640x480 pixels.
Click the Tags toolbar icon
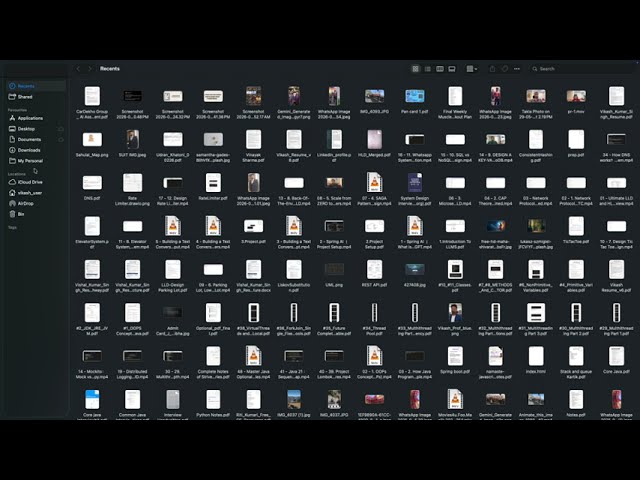[505, 69]
